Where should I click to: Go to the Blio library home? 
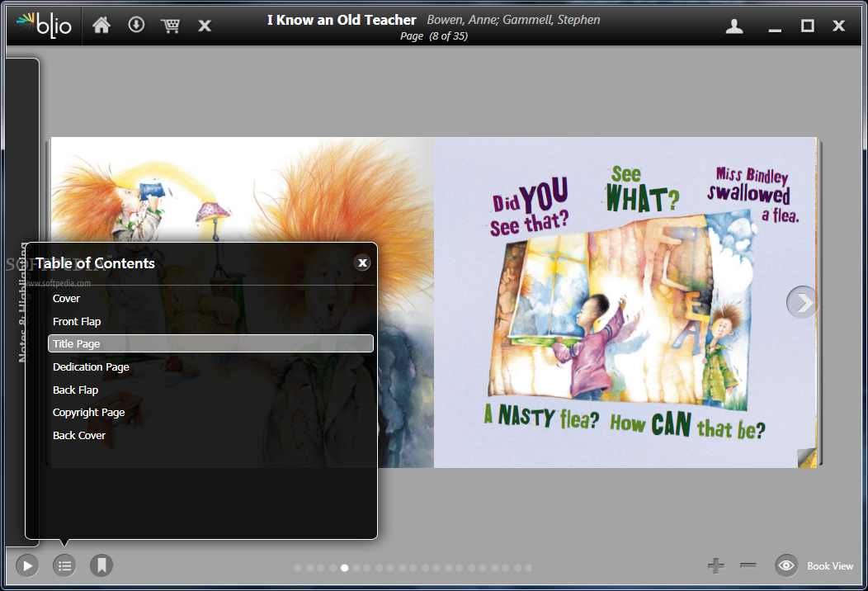click(x=101, y=25)
